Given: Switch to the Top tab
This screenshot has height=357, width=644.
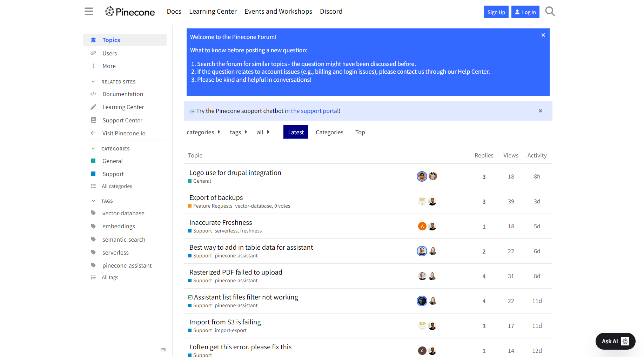Looking at the screenshot, I should click(x=360, y=132).
